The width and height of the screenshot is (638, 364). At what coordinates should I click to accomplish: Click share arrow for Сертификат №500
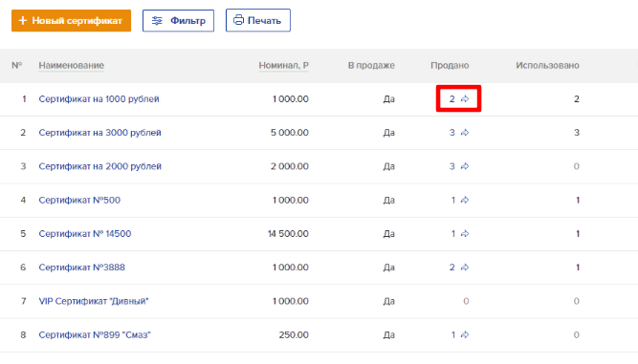(465, 200)
